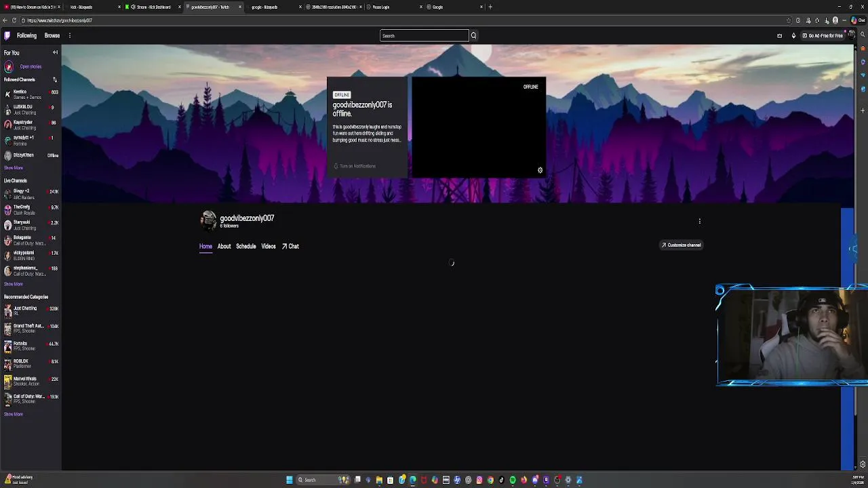Open the channel Chat popout link
Screen dimensions: 868x488
coord(290,247)
